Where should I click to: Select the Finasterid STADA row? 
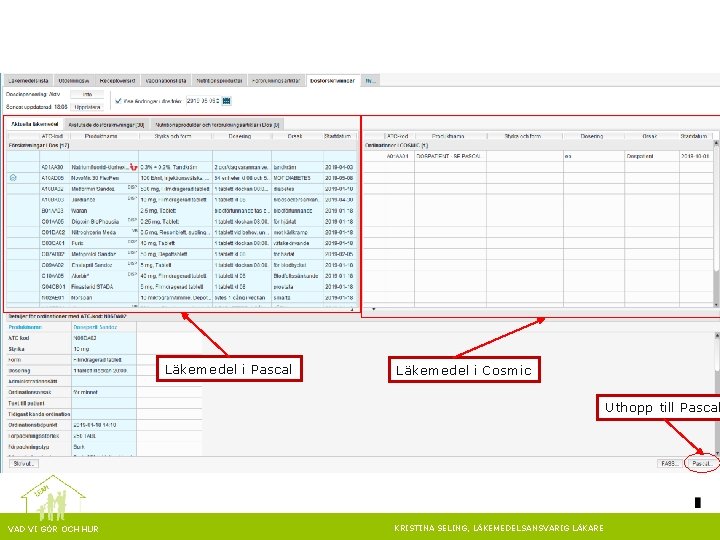182,287
